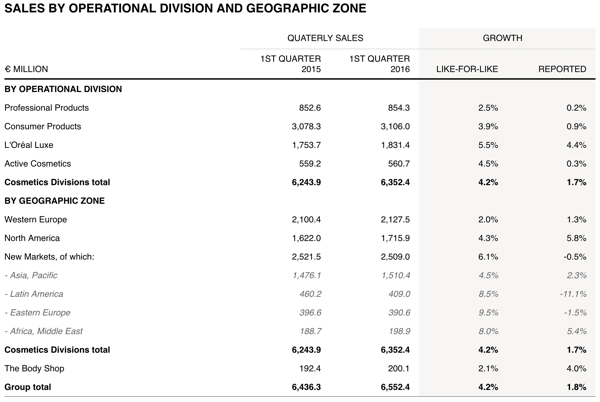Click the 'BY OPERATIONAL DIVISION' section heading

point(63,89)
